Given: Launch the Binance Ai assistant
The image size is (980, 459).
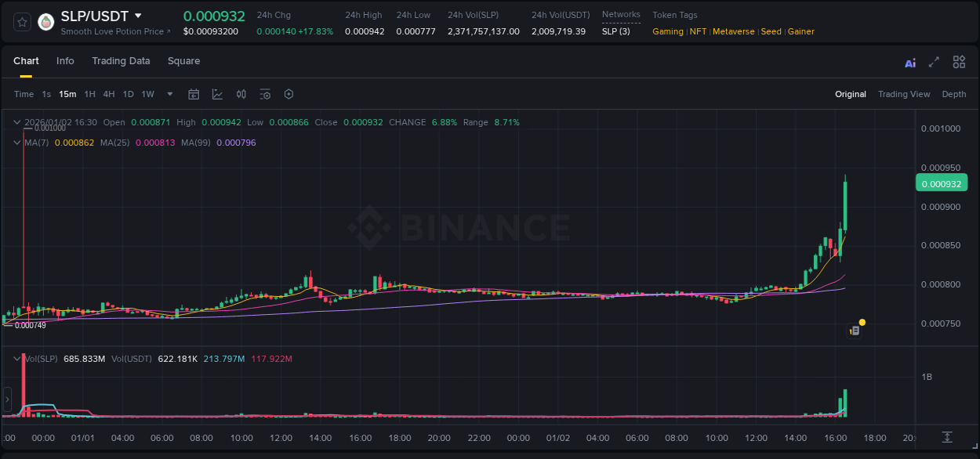Looking at the screenshot, I should click(x=910, y=62).
